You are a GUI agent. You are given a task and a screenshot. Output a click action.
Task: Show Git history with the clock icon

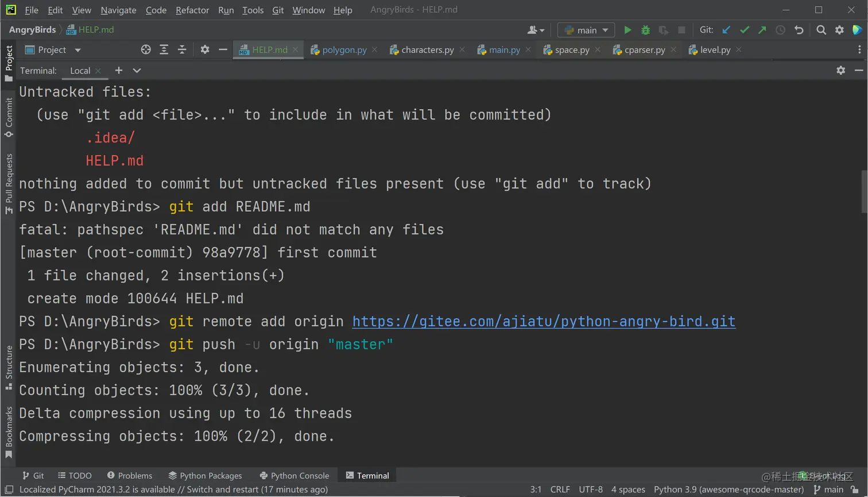(x=780, y=30)
